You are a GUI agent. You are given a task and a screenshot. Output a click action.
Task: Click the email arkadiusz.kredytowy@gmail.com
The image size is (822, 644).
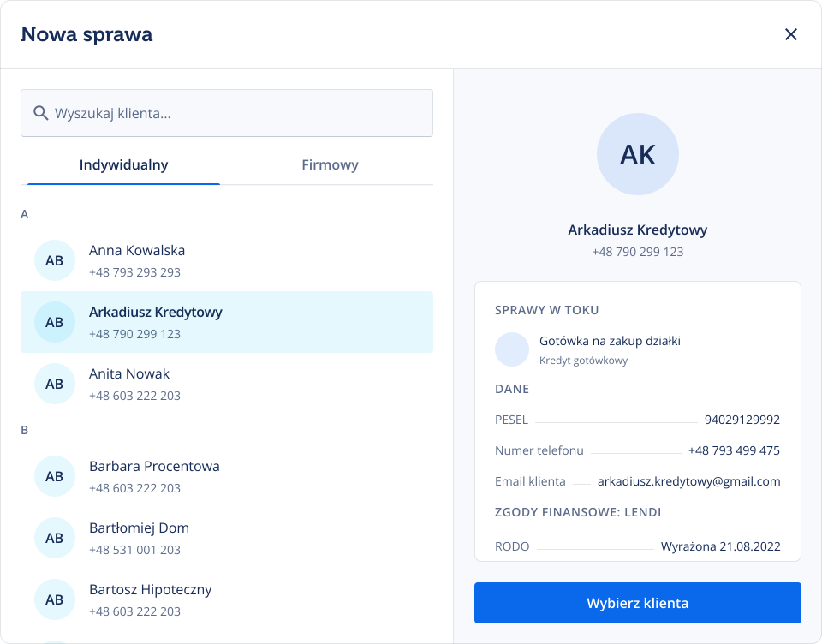pyautogui.click(x=688, y=481)
